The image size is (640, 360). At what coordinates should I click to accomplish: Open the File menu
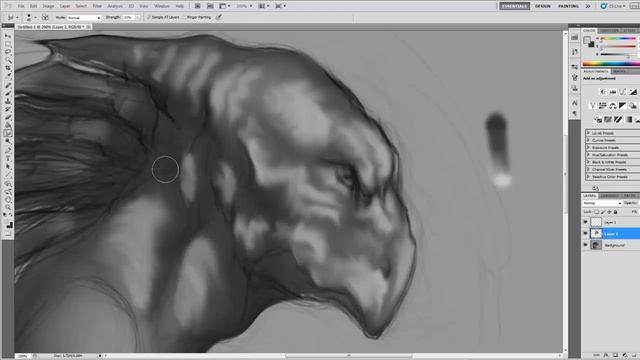[x=21, y=6]
